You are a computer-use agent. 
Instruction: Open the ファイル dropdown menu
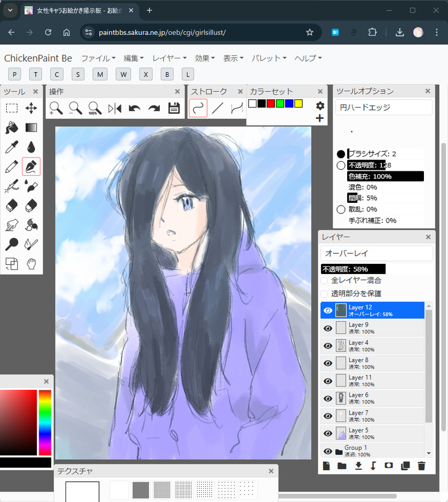[x=98, y=58]
